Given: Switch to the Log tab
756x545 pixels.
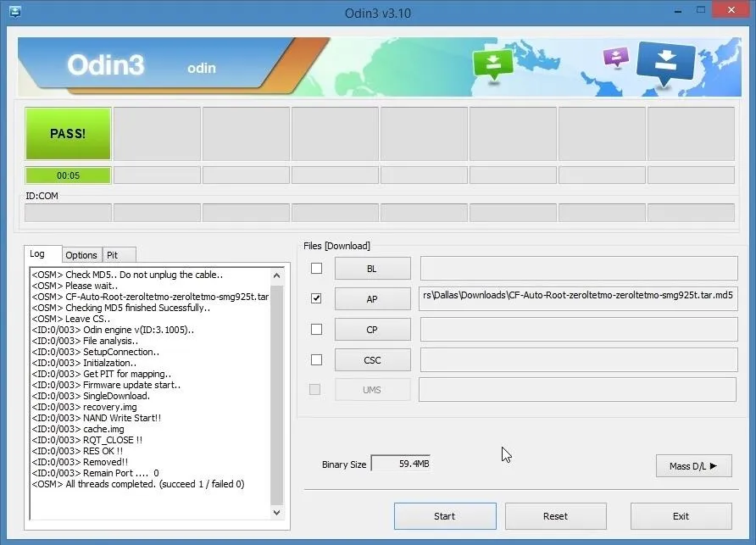Looking at the screenshot, I should [43, 253].
